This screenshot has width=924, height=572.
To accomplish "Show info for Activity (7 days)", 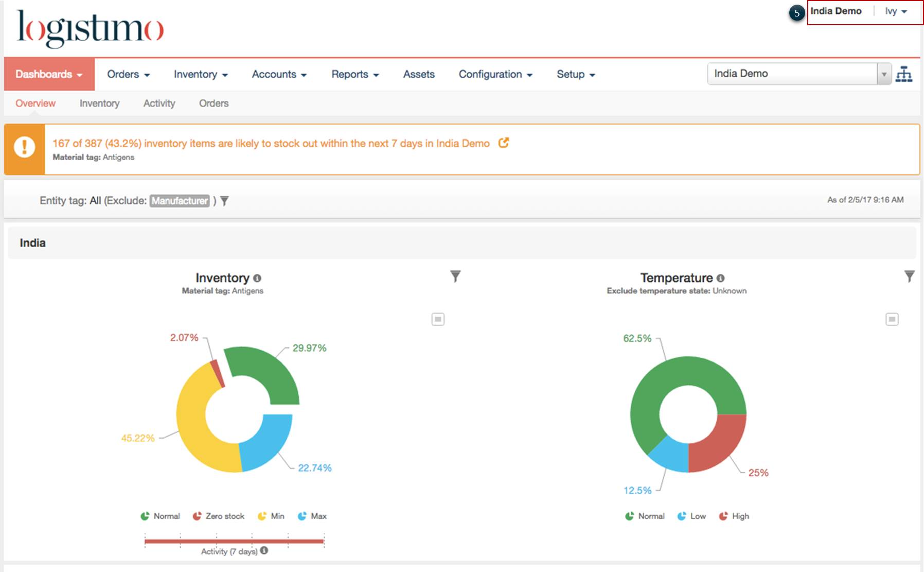I will [x=264, y=550].
